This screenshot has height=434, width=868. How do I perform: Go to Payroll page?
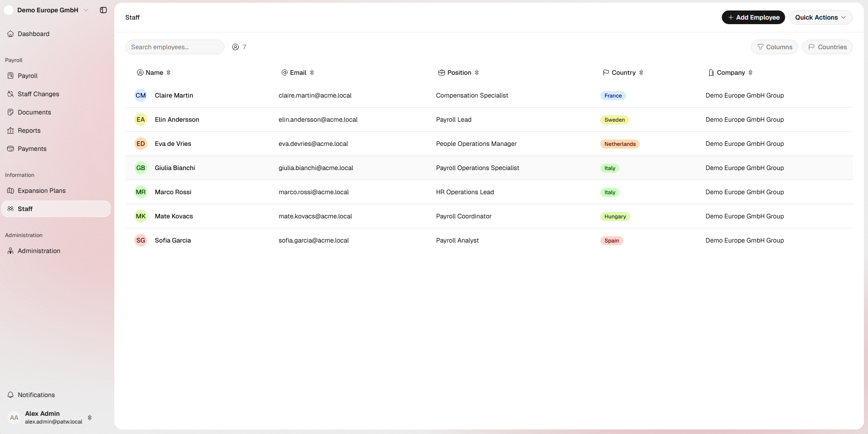pyautogui.click(x=56, y=76)
